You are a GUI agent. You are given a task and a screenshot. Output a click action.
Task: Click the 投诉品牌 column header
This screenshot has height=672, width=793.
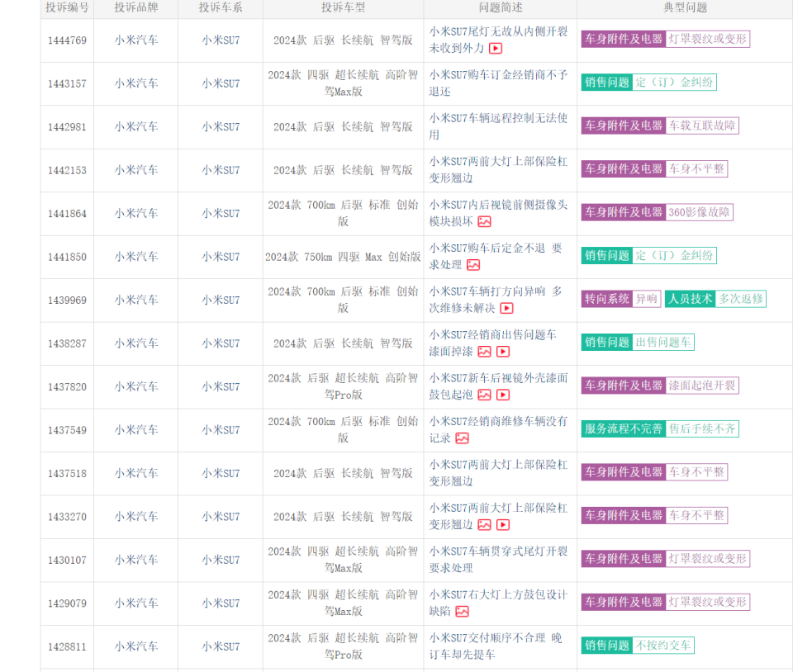[x=136, y=7]
